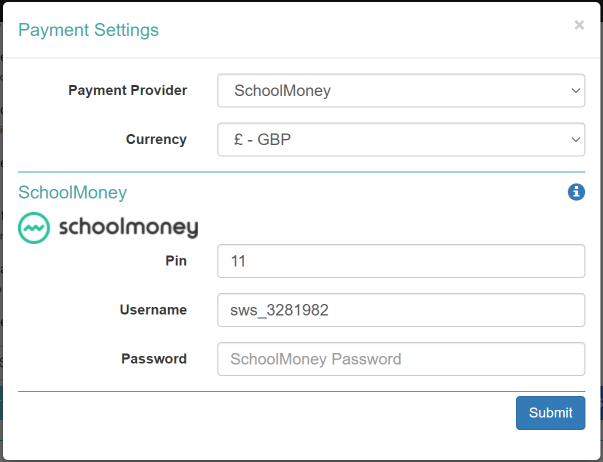The width and height of the screenshot is (603, 462).
Task: Click the Currency label text
Action: pos(156,139)
